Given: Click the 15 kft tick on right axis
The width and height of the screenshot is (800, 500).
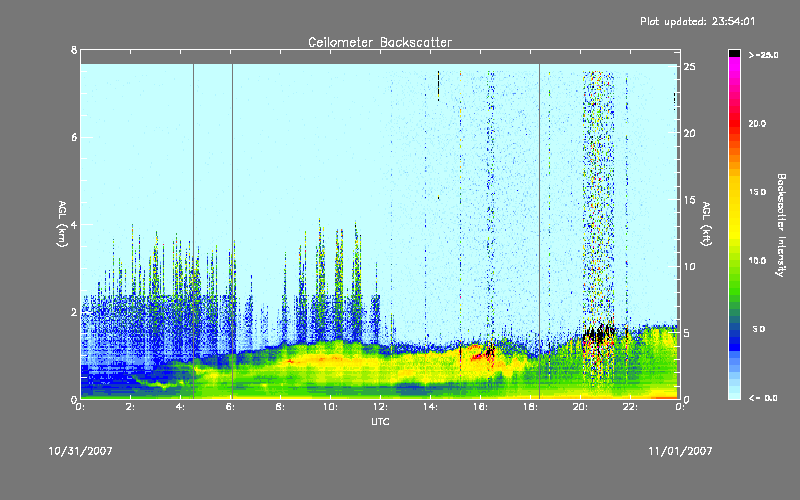Looking at the screenshot, I should point(689,200).
